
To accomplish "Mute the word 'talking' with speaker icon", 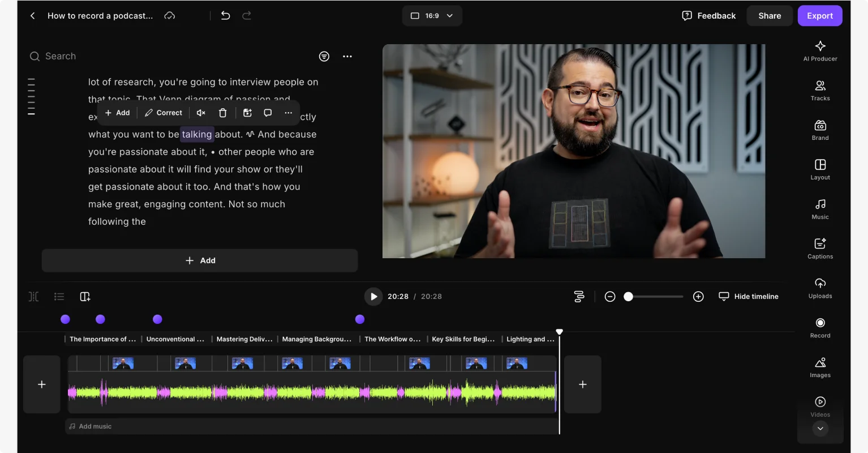I will coord(200,113).
